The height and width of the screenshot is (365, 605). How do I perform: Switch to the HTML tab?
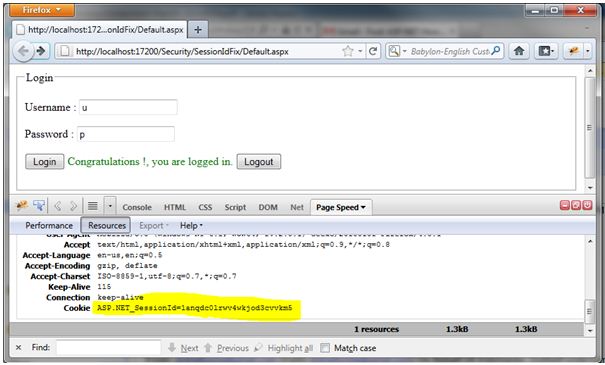(x=175, y=207)
